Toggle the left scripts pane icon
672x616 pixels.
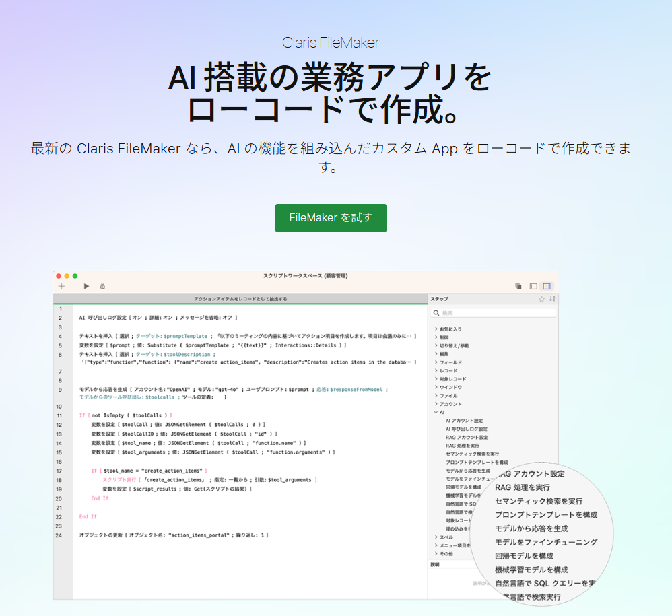[x=533, y=286]
